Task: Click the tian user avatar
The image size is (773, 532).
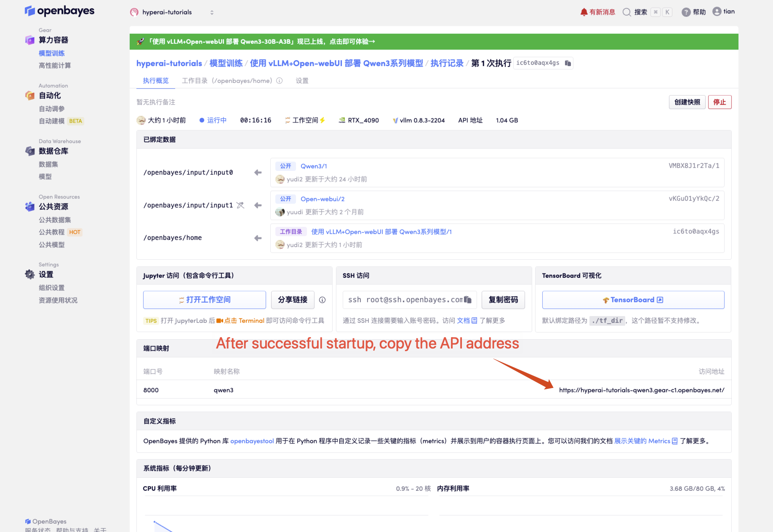Action: click(717, 11)
